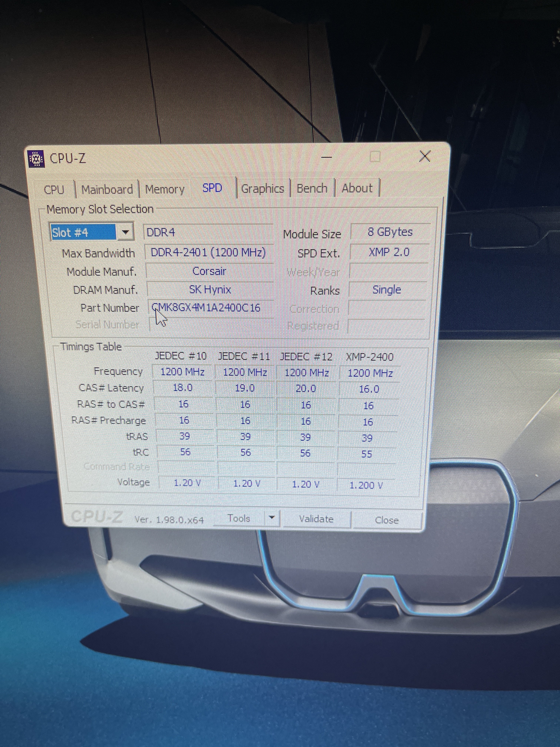Switch to the CPU tab
This screenshot has height=747, width=560.
(54, 190)
